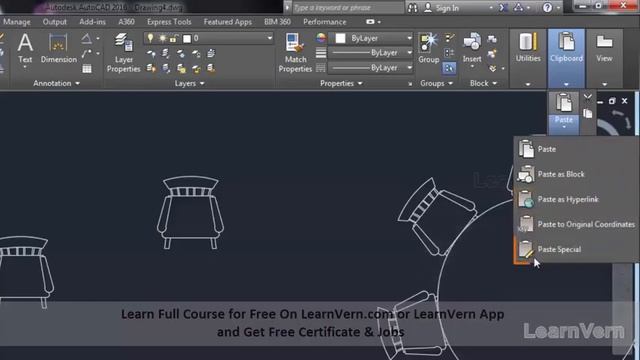Click the lineweight icon in Properties

[321, 53]
